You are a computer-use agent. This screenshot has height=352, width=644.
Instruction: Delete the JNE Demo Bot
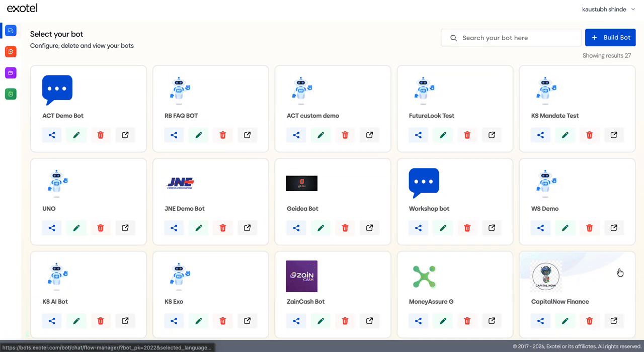223,228
